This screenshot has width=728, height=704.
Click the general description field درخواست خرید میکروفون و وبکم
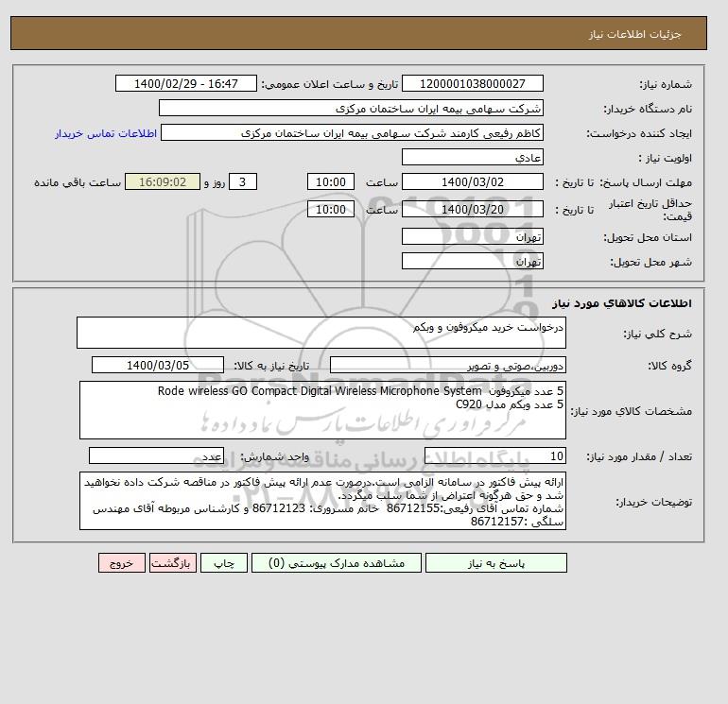pos(321,333)
